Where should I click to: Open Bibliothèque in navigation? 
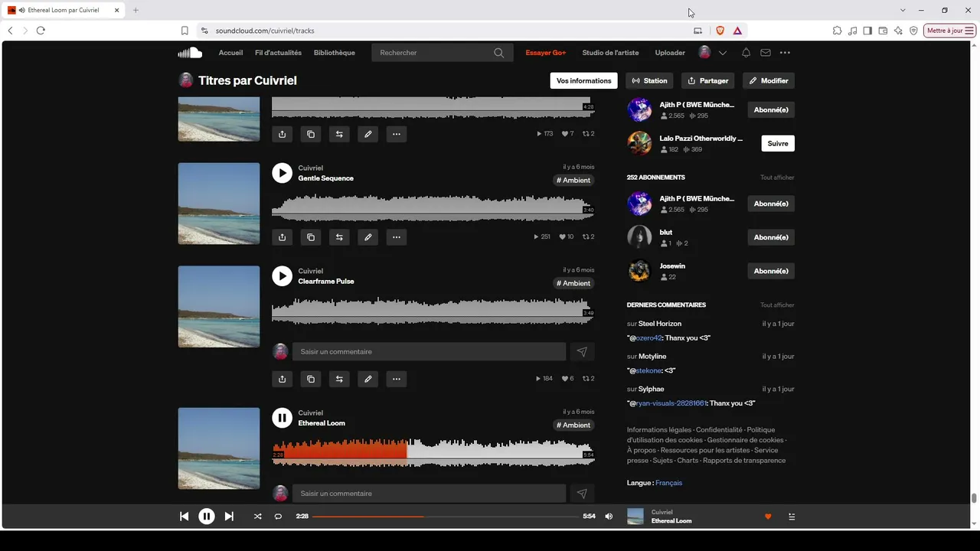point(335,53)
